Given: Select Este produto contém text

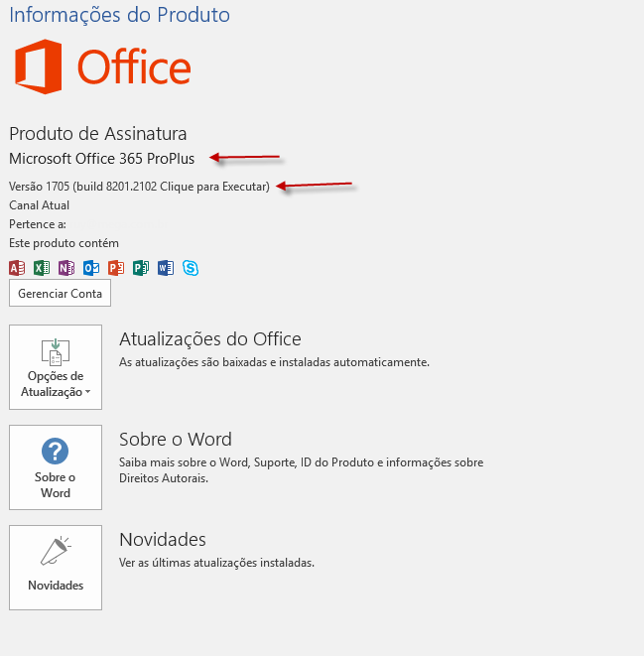Looking at the screenshot, I should click(x=64, y=243).
